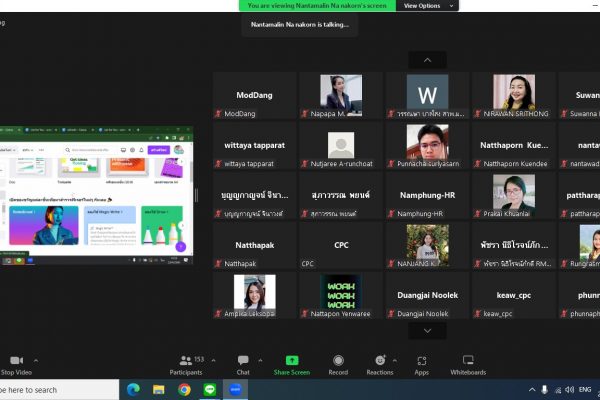600x400 pixels.
Task: Open the View Options dropdown
Action: 427,6
